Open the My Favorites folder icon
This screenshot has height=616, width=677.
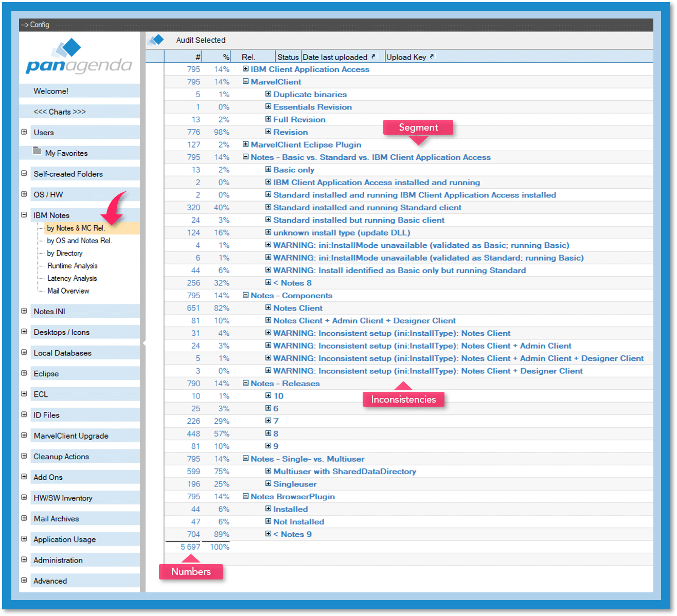37,151
